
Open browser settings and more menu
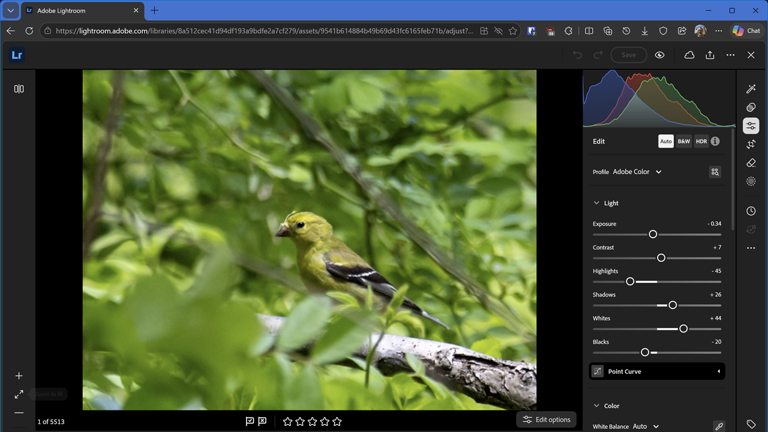(x=719, y=31)
